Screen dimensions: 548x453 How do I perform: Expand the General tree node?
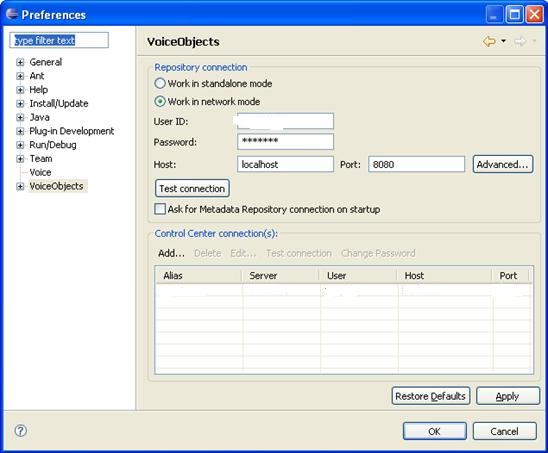click(x=20, y=62)
